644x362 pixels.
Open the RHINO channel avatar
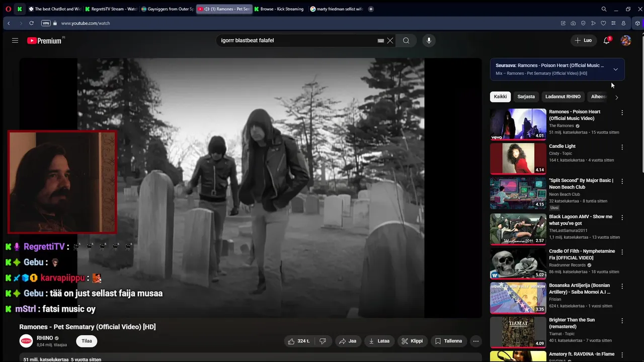[26, 341]
